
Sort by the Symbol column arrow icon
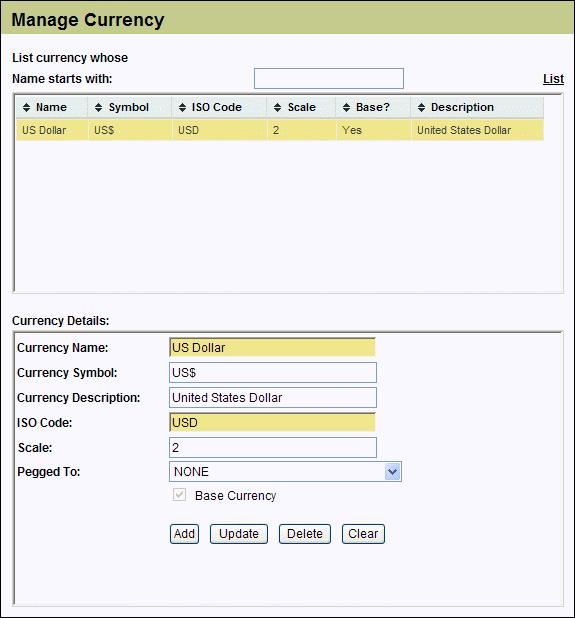(99, 107)
